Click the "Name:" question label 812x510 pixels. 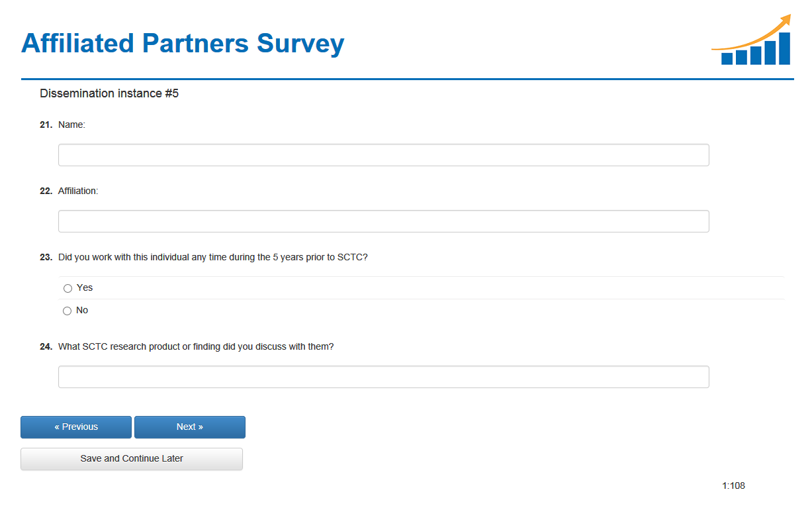click(x=71, y=125)
